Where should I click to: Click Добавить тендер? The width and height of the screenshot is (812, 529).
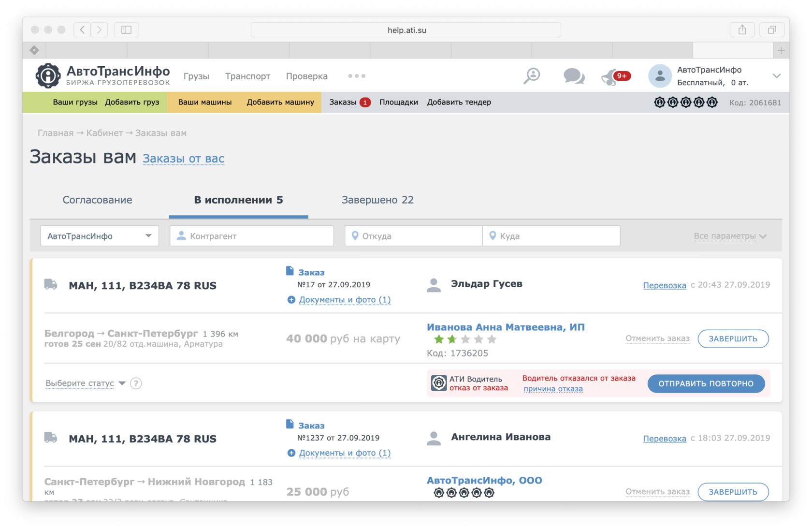459,102
